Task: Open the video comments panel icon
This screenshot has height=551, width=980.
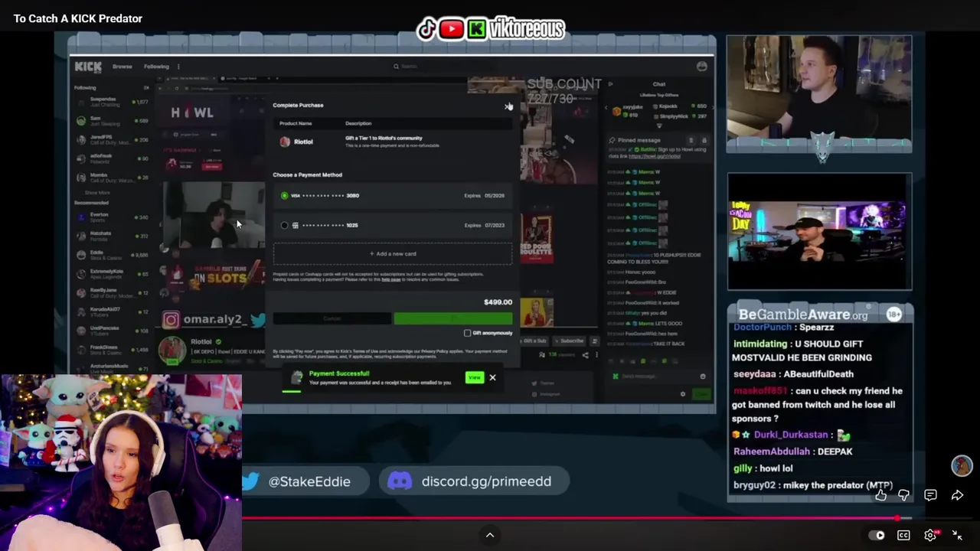Action: pos(930,495)
